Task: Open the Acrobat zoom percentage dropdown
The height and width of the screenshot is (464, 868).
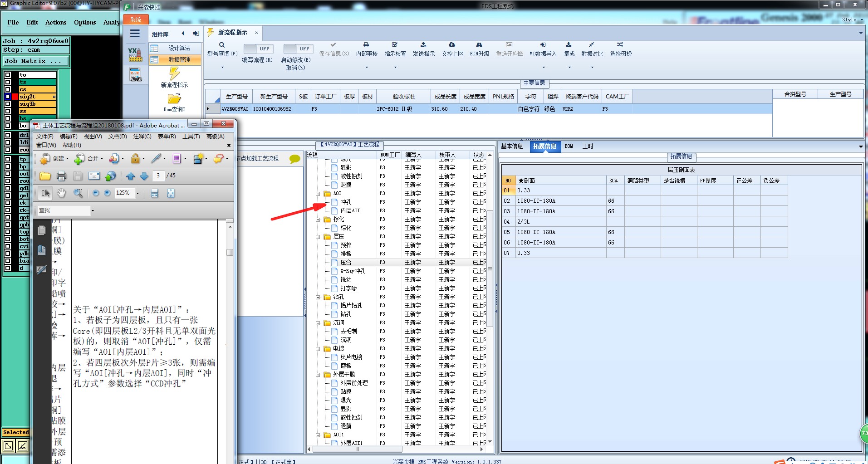Action: pos(138,193)
